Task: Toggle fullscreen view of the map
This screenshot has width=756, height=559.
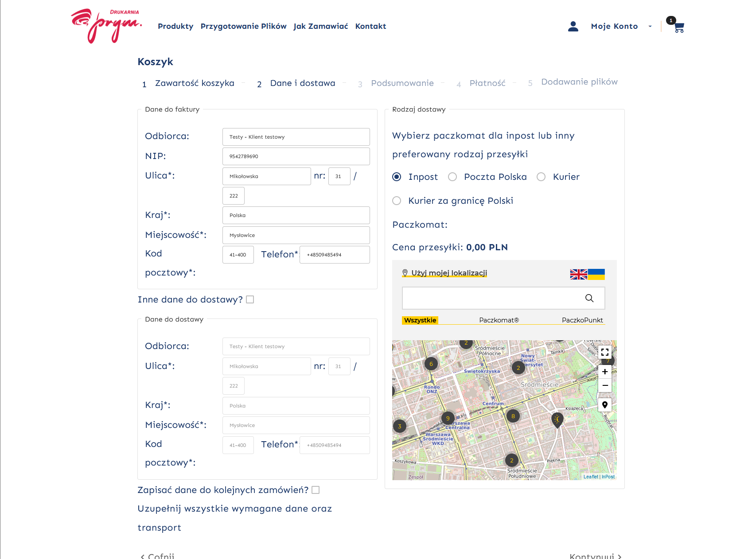Action: point(605,353)
